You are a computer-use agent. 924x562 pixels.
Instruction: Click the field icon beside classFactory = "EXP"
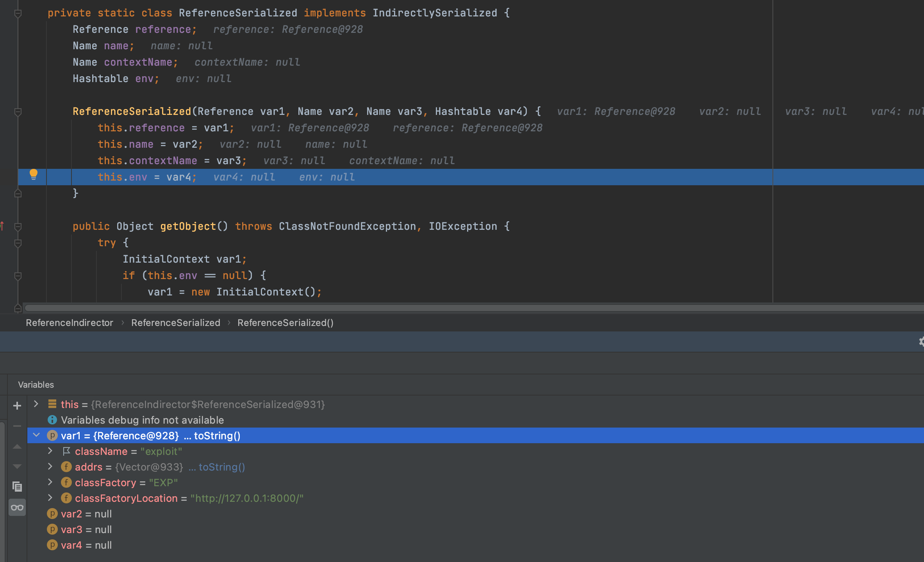pyautogui.click(x=66, y=482)
